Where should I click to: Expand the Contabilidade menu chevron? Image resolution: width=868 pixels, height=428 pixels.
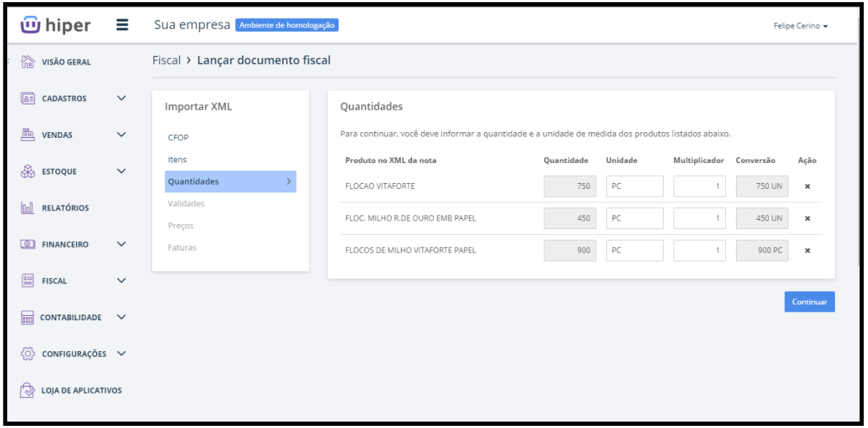[121, 317]
